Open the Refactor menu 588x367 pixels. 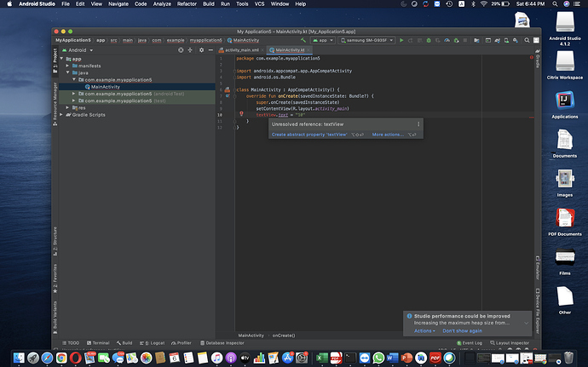pyautogui.click(x=187, y=3)
